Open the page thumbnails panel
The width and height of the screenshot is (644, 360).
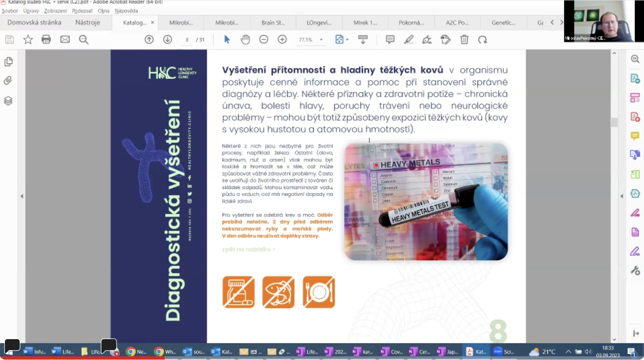pos(8,61)
